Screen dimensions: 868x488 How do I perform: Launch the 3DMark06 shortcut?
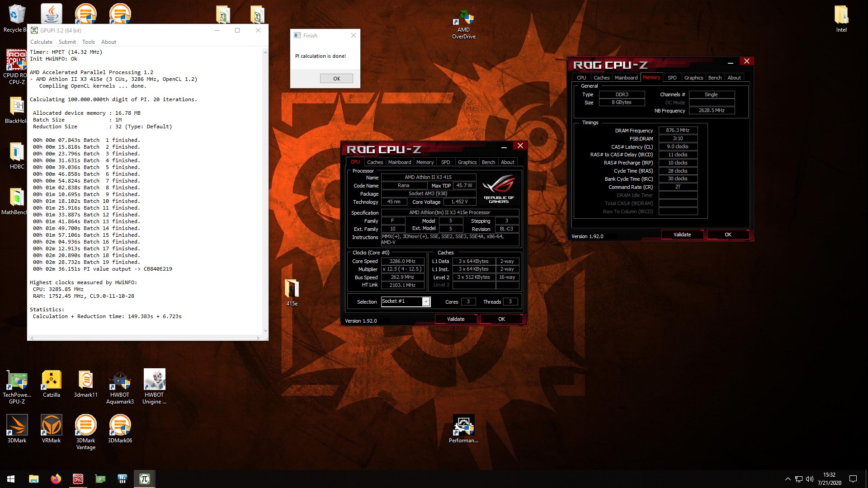click(x=120, y=429)
